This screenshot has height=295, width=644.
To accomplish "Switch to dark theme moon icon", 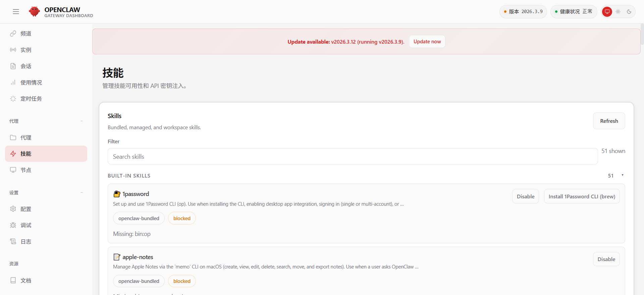I will click(629, 12).
